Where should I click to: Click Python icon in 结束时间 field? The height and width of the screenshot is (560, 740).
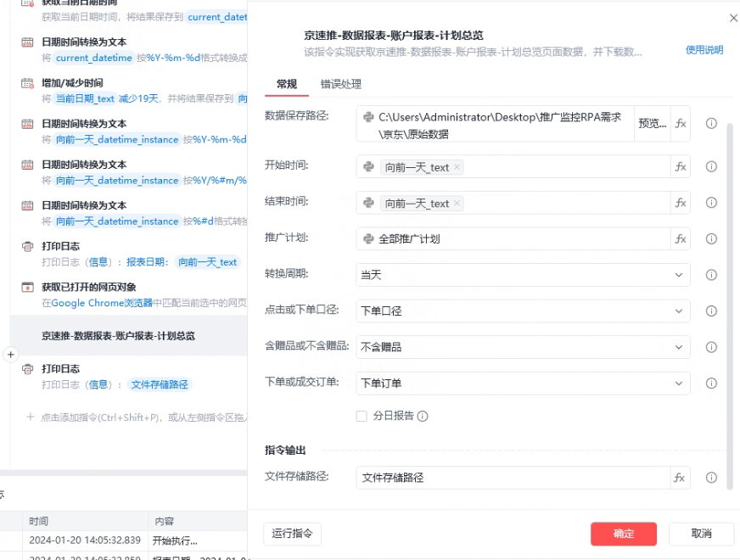(368, 203)
